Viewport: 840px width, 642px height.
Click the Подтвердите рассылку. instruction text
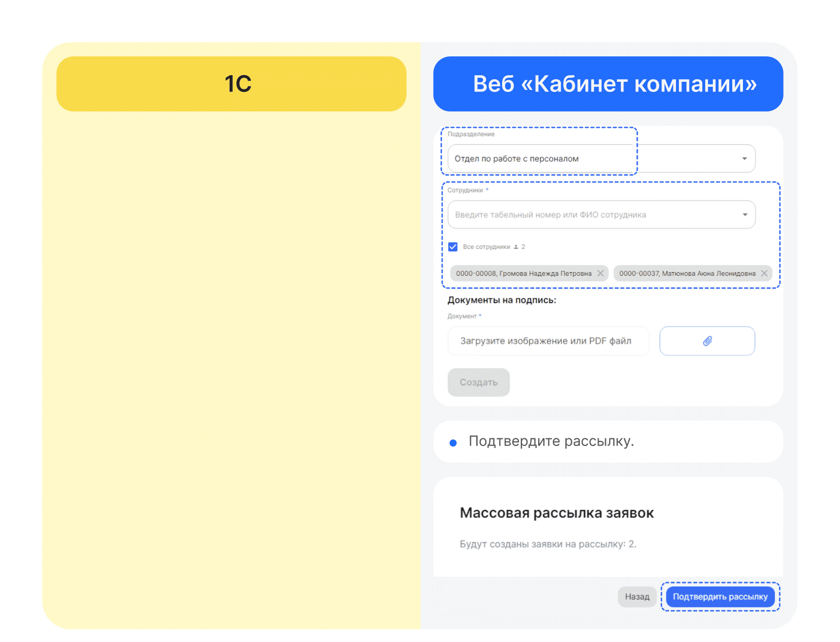[x=551, y=441]
